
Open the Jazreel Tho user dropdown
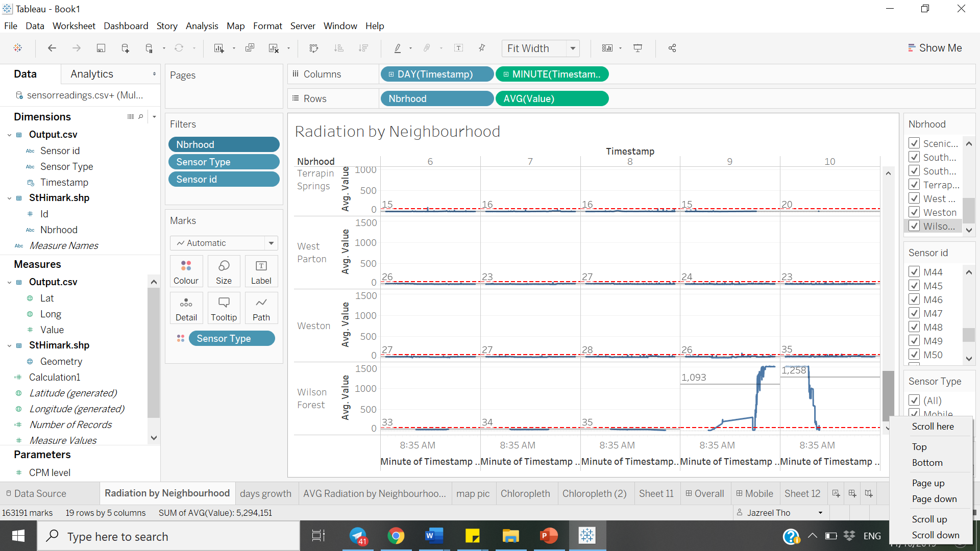pos(820,513)
